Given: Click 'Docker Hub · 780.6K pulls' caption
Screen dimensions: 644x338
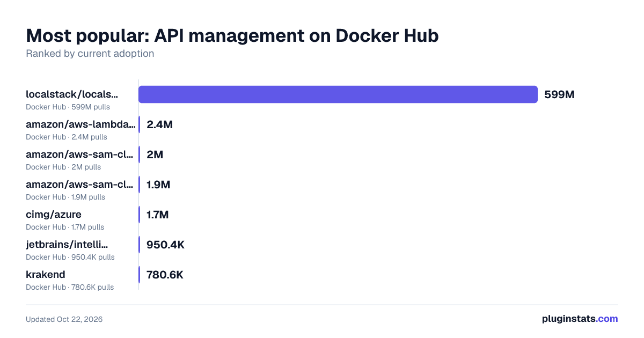Looking at the screenshot, I should tap(70, 287).
